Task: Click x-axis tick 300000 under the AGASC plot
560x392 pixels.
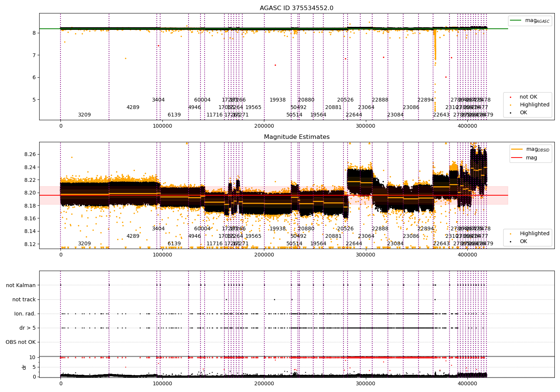Action: pos(366,126)
